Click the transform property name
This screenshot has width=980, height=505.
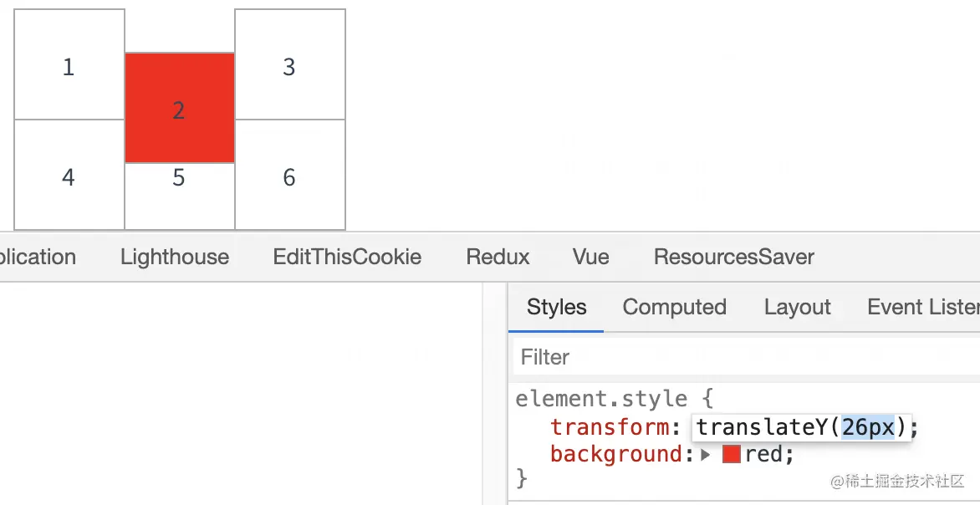(x=610, y=427)
